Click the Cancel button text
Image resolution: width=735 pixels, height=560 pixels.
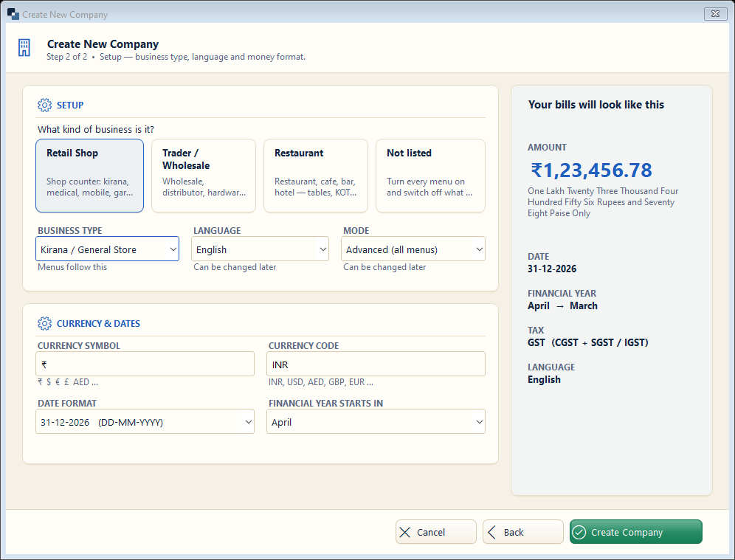[431, 533]
